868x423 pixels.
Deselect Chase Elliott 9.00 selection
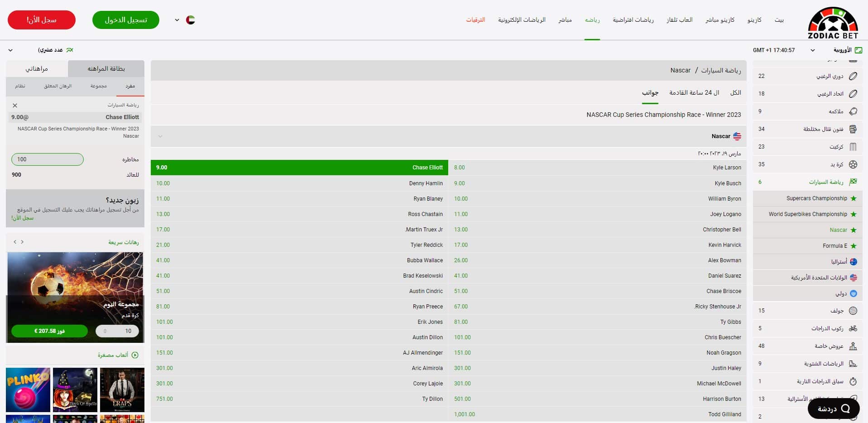(x=299, y=168)
